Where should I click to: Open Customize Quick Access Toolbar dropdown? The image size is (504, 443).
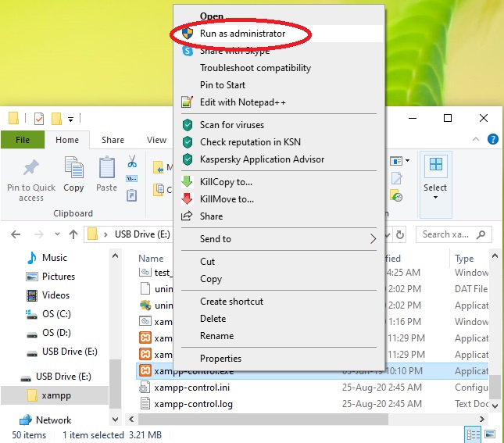(70, 120)
